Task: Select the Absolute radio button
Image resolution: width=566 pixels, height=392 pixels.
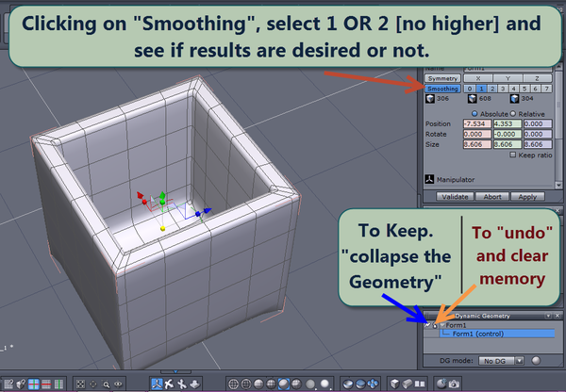Action: [474, 114]
